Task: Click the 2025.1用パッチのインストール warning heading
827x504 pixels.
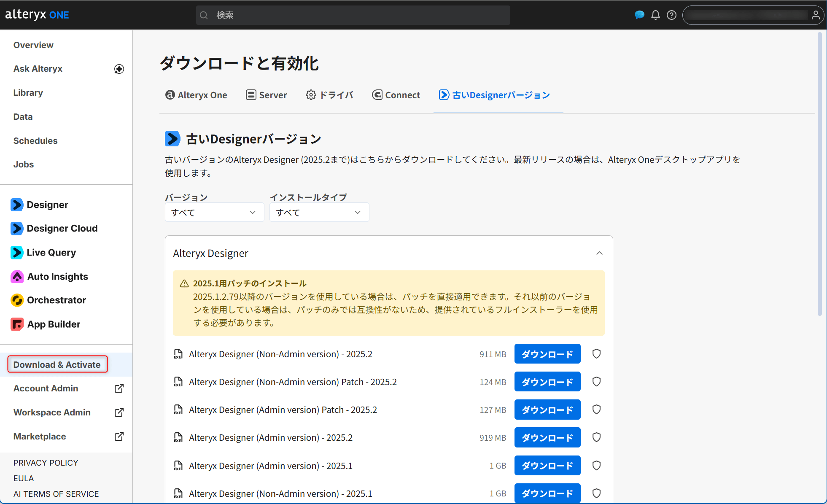Action: click(250, 283)
